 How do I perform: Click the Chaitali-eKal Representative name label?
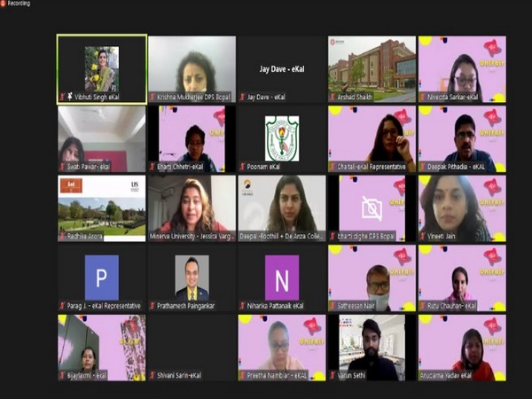tap(372, 167)
